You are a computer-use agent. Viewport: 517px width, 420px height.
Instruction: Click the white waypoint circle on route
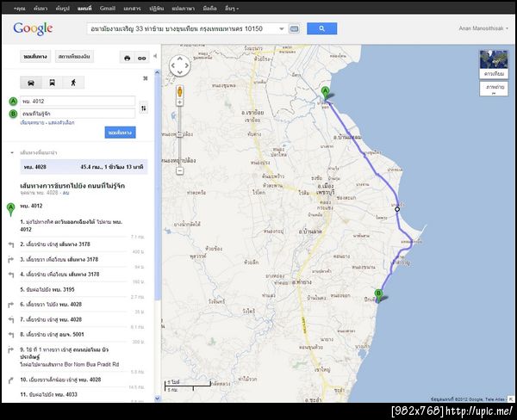397,209
